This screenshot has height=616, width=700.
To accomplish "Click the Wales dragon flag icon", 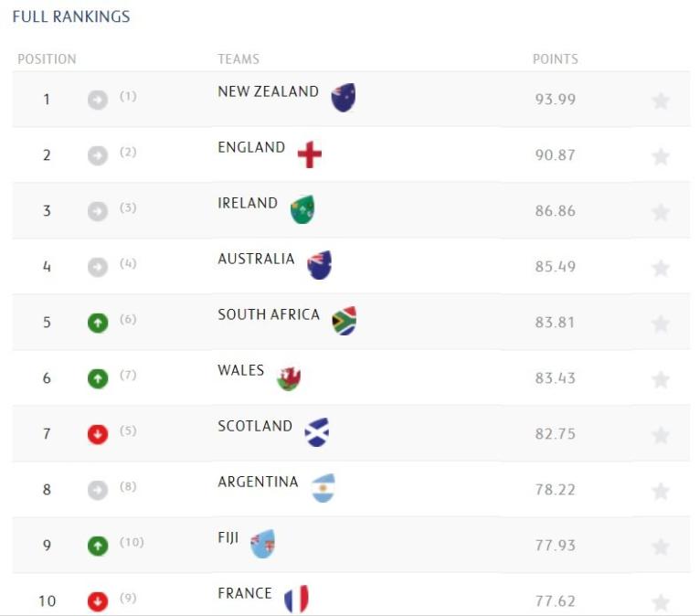I will (x=289, y=377).
